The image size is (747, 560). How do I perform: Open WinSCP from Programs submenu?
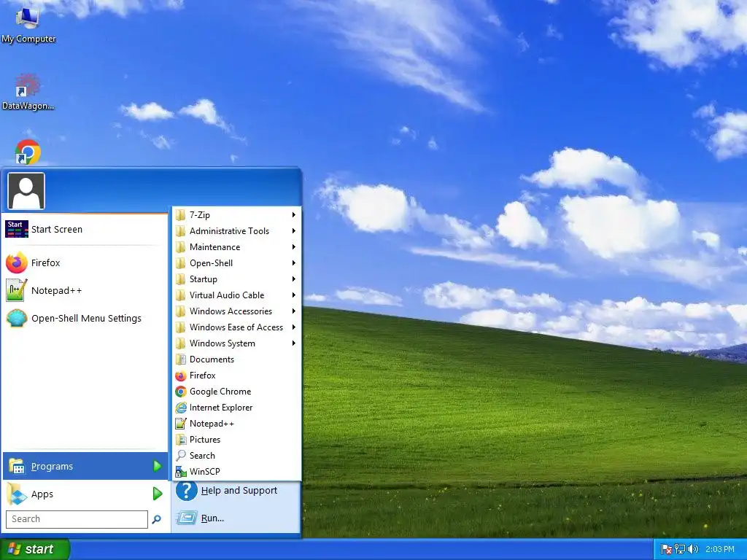tap(236, 472)
